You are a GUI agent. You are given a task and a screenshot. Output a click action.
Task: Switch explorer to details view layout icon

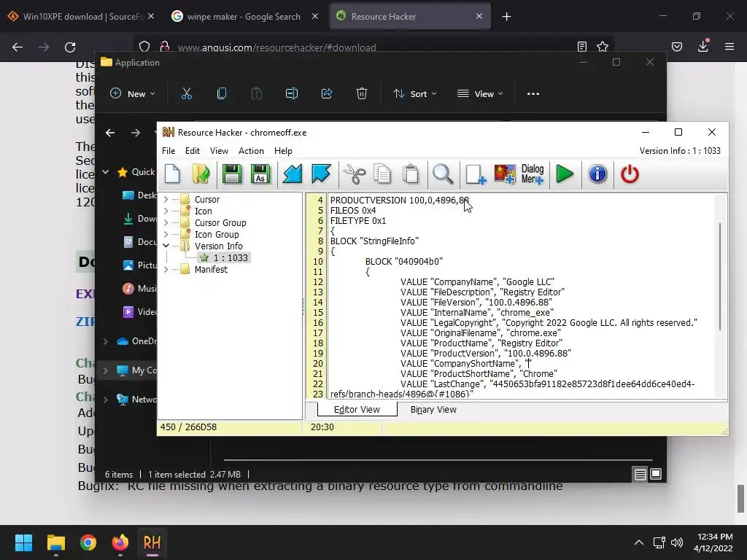pos(640,474)
